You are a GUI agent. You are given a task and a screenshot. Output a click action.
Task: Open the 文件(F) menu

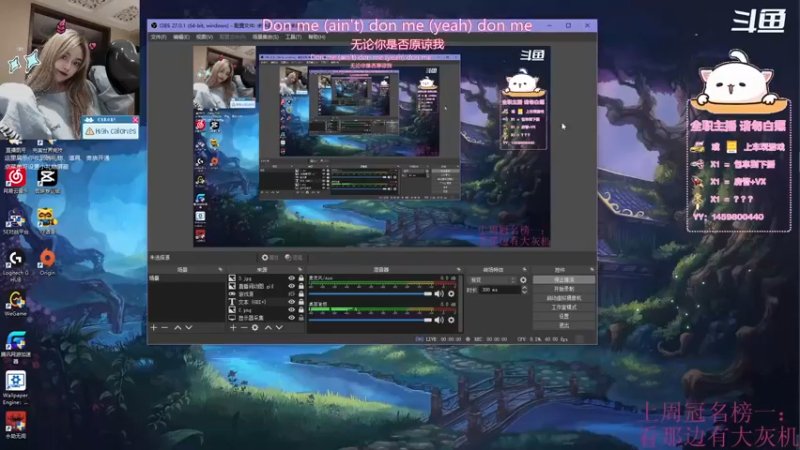click(159, 37)
